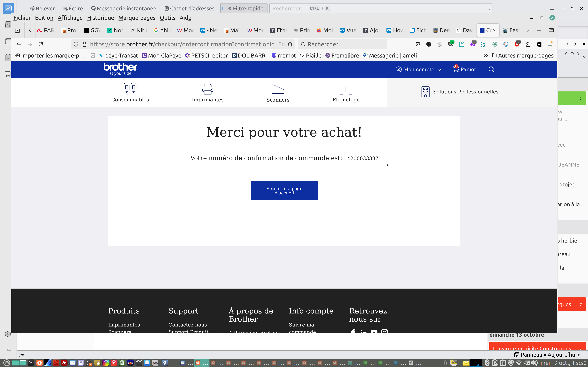This screenshot has height=367, width=588.
Task: Click the Brother logo in header
Action: point(120,69)
